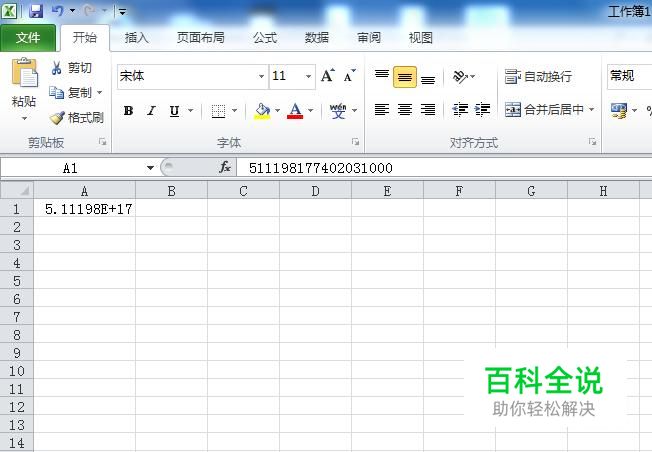Select column header D

(315, 191)
